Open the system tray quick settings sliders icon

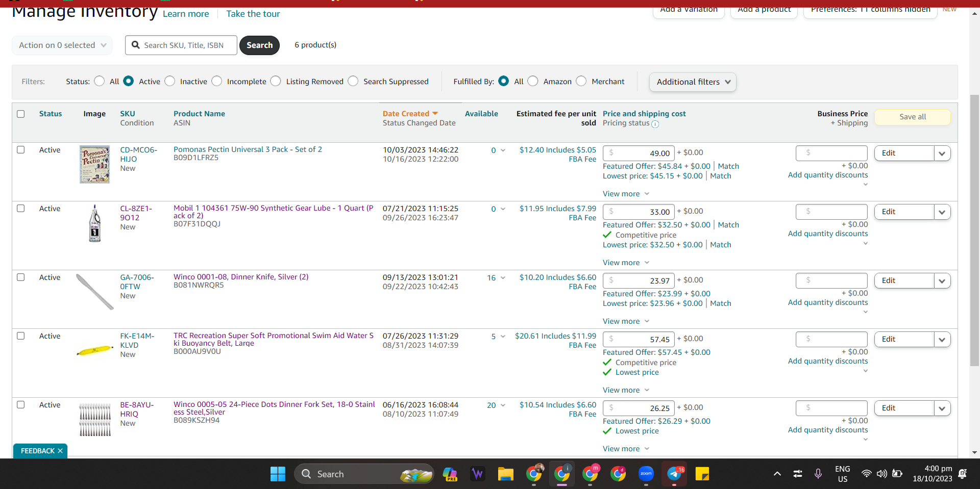(798, 474)
